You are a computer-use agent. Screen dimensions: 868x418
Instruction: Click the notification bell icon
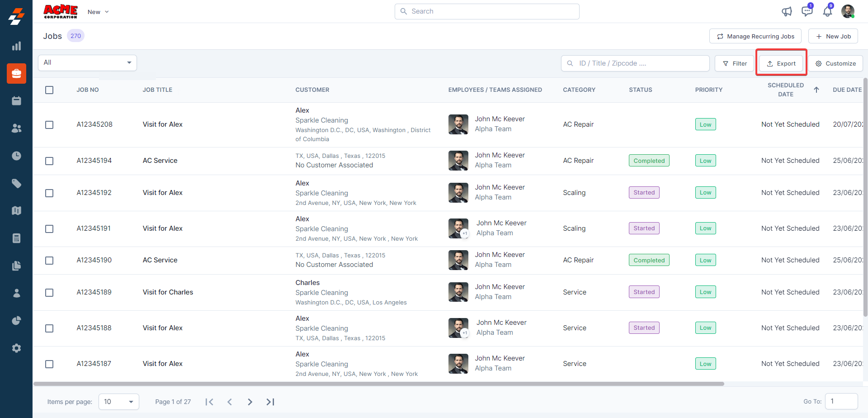pyautogui.click(x=827, y=12)
